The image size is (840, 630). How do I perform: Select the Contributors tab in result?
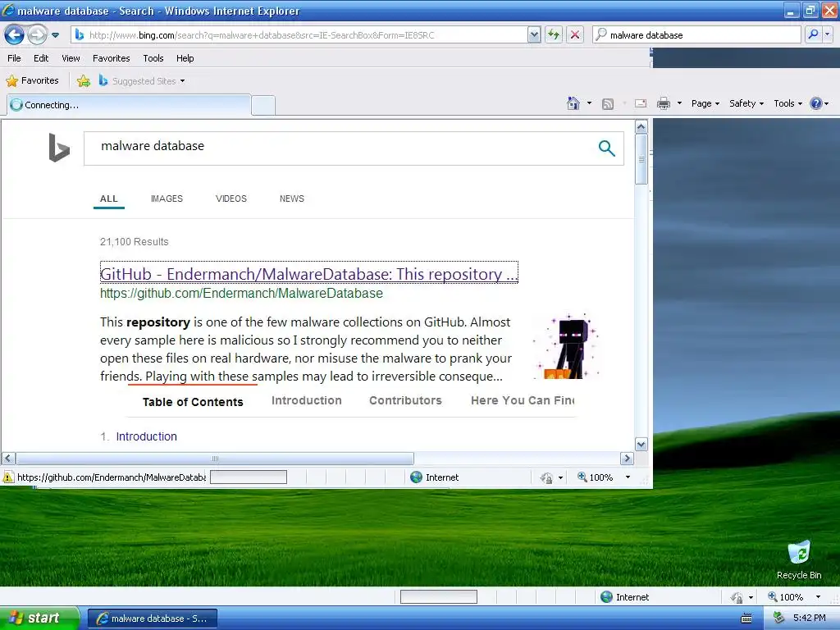point(405,400)
